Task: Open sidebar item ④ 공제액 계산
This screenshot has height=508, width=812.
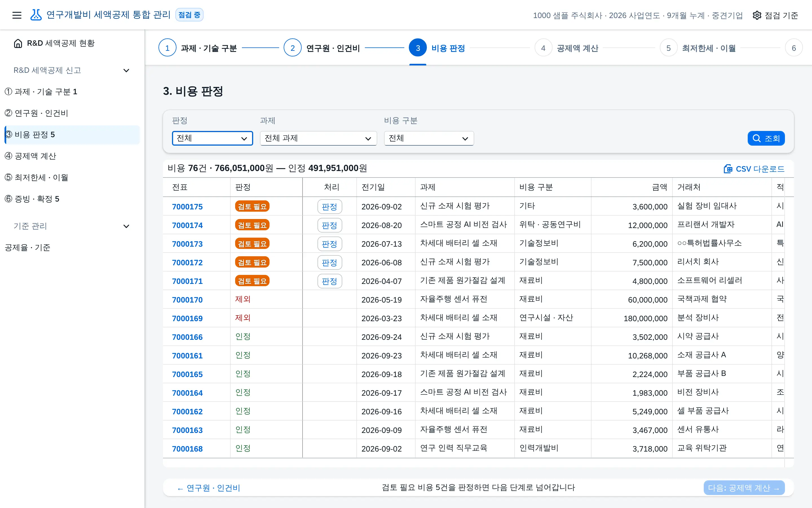Action: pyautogui.click(x=72, y=156)
